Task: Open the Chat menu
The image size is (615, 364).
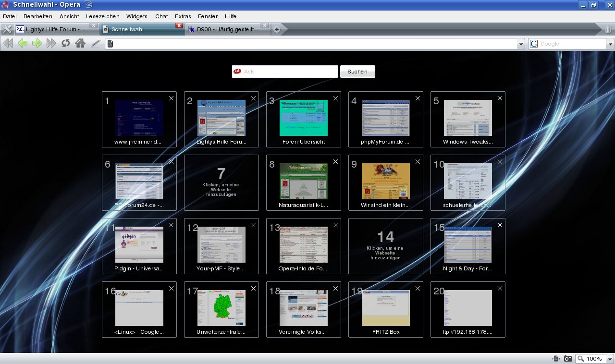Action: pos(161,16)
